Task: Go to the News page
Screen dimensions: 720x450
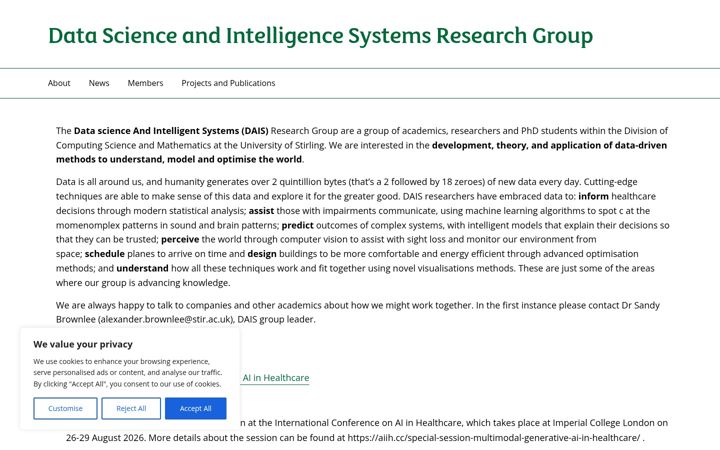Action: [99, 83]
